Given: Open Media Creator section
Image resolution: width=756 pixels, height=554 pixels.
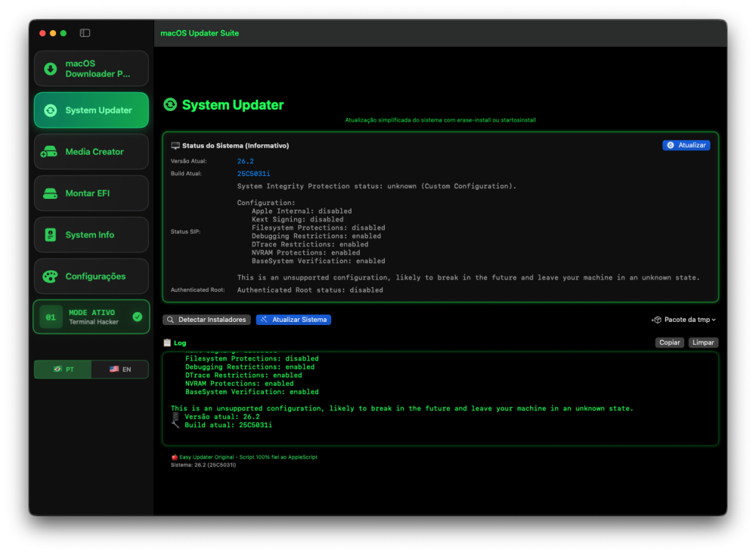Looking at the screenshot, I should click(x=91, y=152).
